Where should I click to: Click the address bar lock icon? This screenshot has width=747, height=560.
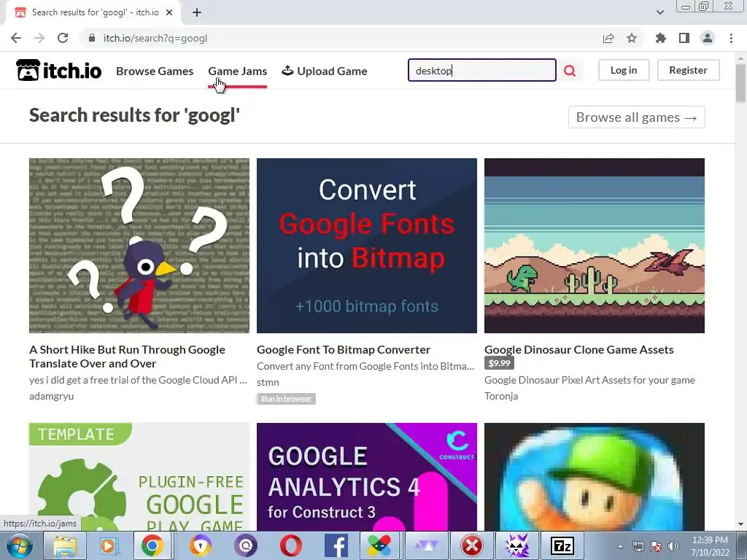pos(92,38)
